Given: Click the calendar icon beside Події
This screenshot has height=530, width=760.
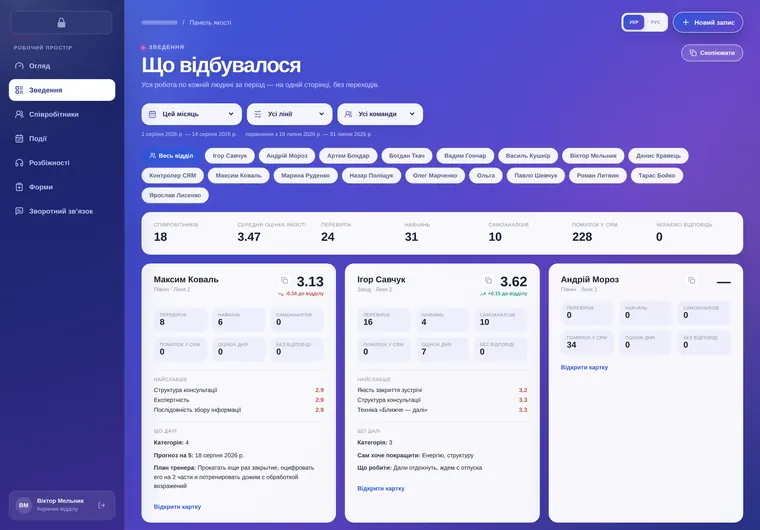Looking at the screenshot, I should tap(19, 139).
